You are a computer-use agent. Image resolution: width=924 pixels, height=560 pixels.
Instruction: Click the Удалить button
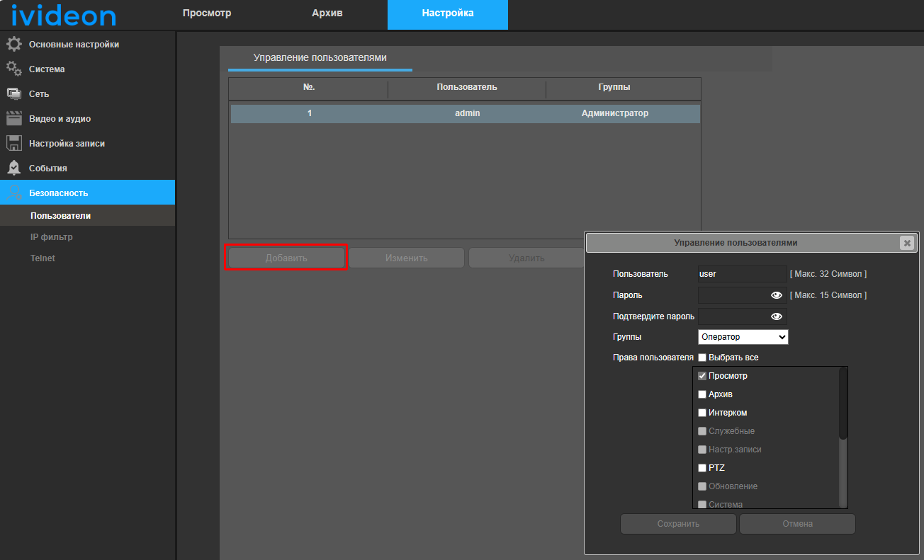click(526, 258)
